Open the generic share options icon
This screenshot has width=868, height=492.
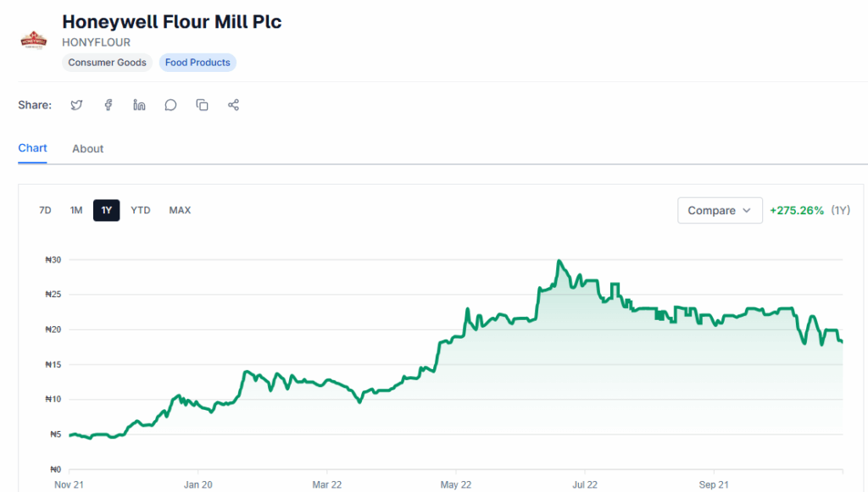[x=234, y=105]
